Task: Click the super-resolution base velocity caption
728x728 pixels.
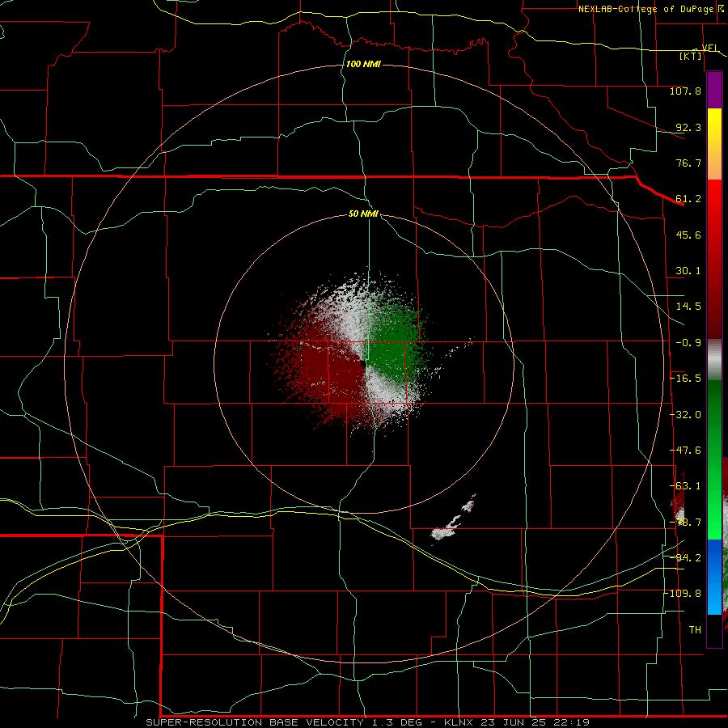Action: (x=368, y=722)
